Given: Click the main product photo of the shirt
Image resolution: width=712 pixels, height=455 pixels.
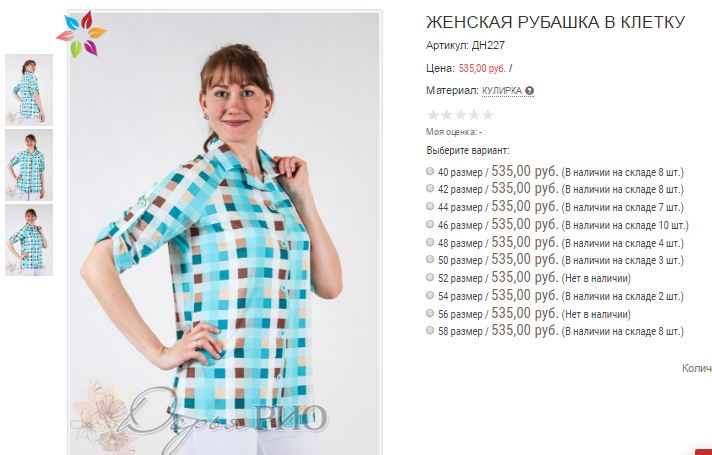Looking at the screenshot, I should [x=225, y=232].
